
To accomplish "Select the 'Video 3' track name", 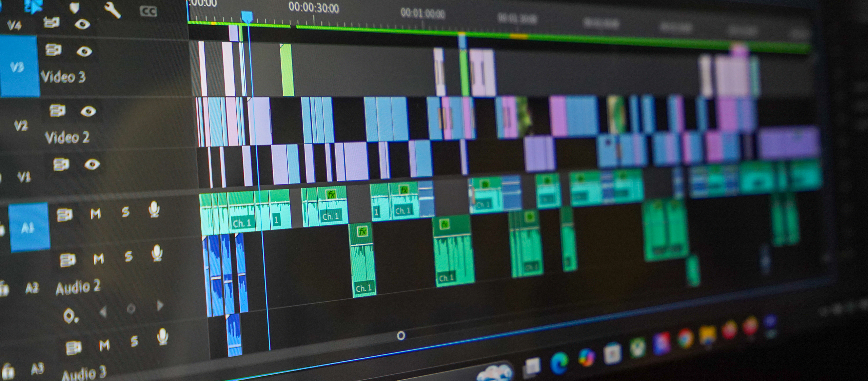I will click(x=63, y=77).
